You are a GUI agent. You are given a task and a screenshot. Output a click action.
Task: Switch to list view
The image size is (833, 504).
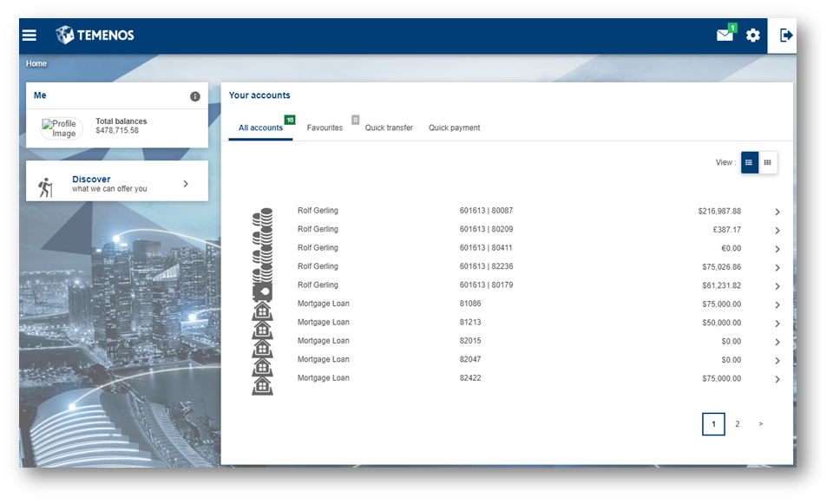pyautogui.click(x=750, y=162)
